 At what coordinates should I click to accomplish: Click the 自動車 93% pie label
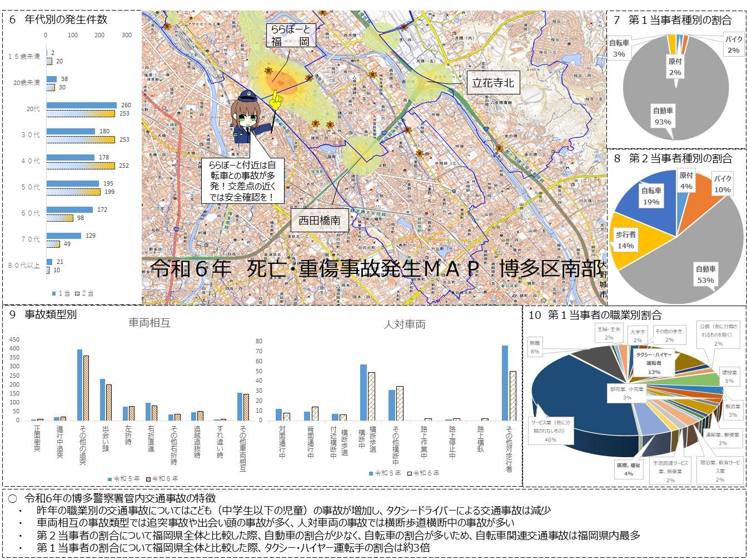point(663,116)
